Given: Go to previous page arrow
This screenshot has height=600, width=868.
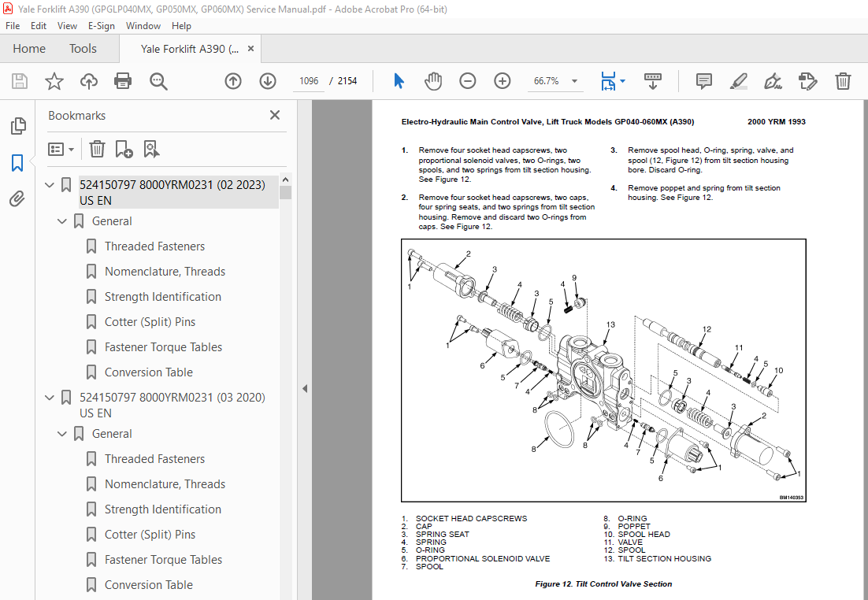Looking at the screenshot, I should [x=233, y=81].
